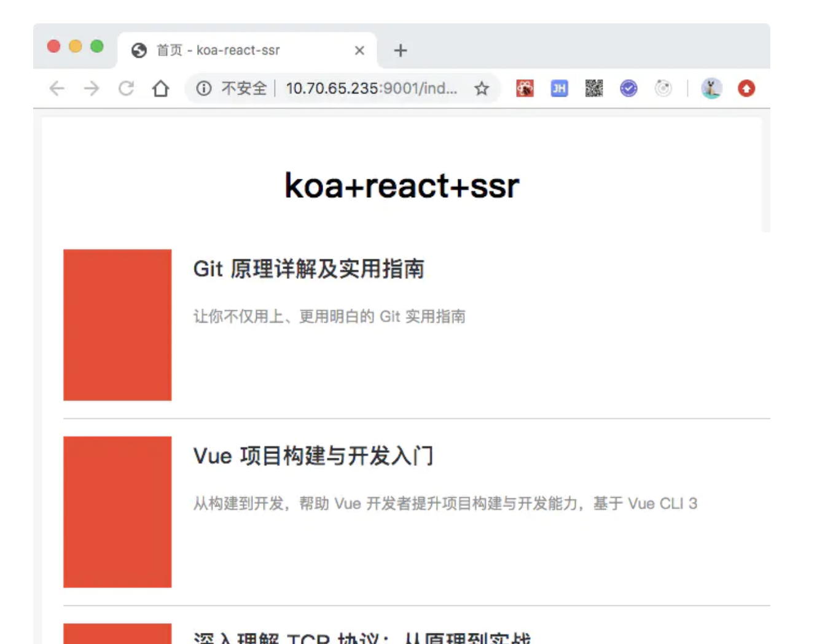Reload the current page
The image size is (833, 644).
click(x=127, y=88)
